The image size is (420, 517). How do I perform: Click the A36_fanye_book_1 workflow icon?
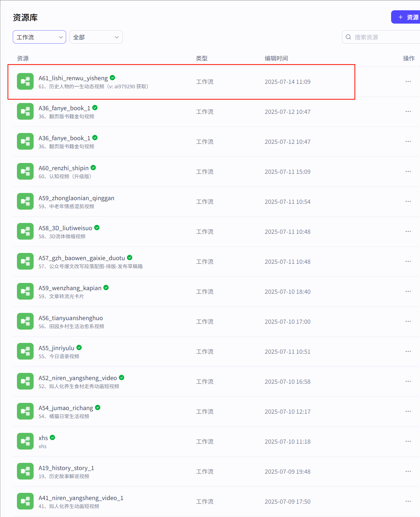(x=25, y=111)
